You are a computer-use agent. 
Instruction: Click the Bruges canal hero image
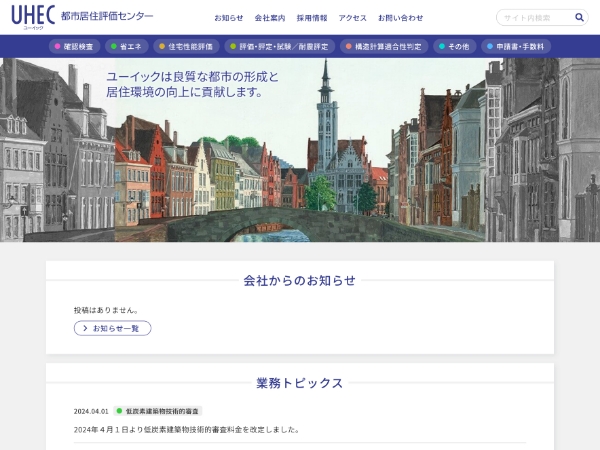click(x=300, y=150)
